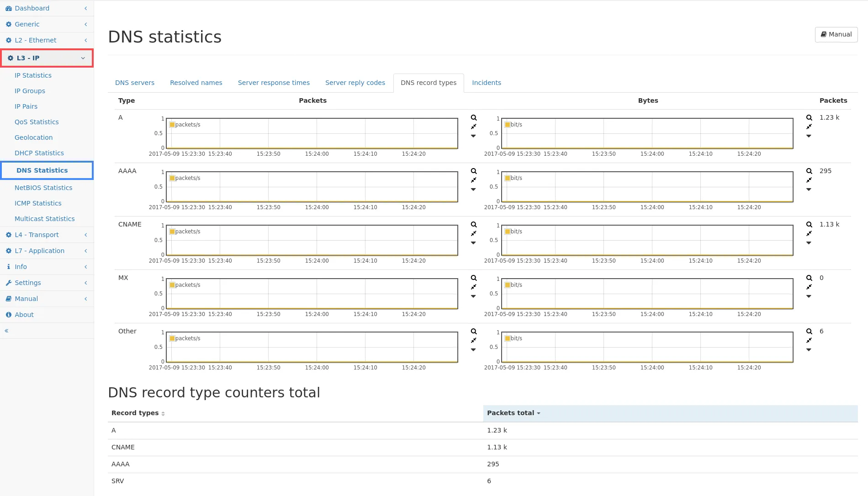
Task: Click the magnifier icon for CNAME bytes graph
Action: (x=809, y=225)
